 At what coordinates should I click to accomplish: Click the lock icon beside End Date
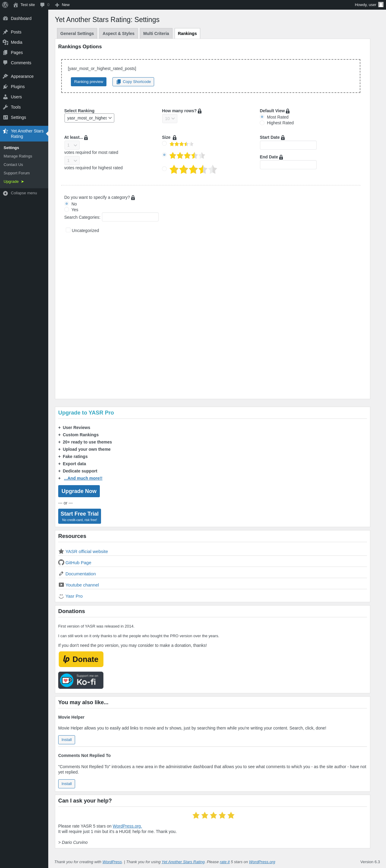click(281, 157)
